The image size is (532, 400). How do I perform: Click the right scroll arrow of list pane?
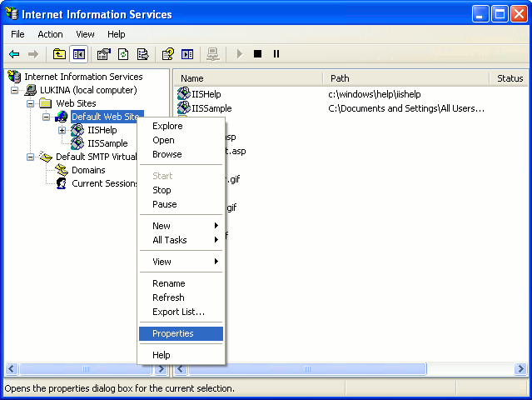click(x=520, y=369)
